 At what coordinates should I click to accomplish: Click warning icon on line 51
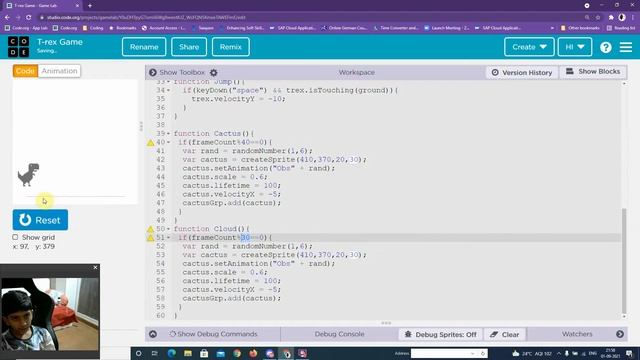click(x=151, y=238)
